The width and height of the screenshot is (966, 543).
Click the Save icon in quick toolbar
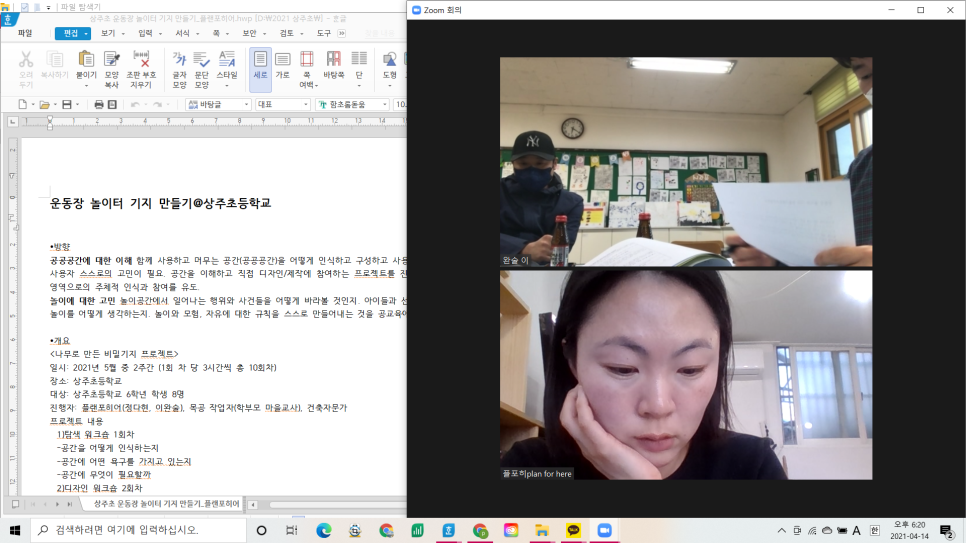[x=67, y=104]
